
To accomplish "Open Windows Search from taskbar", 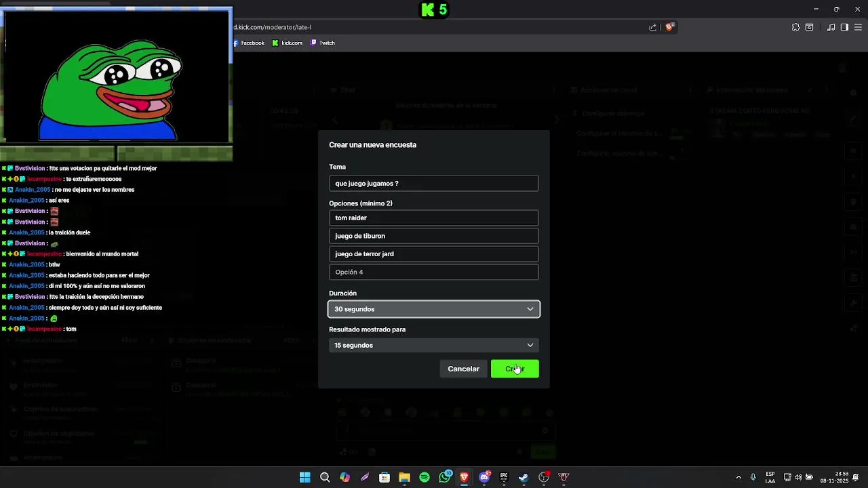I will point(325,477).
